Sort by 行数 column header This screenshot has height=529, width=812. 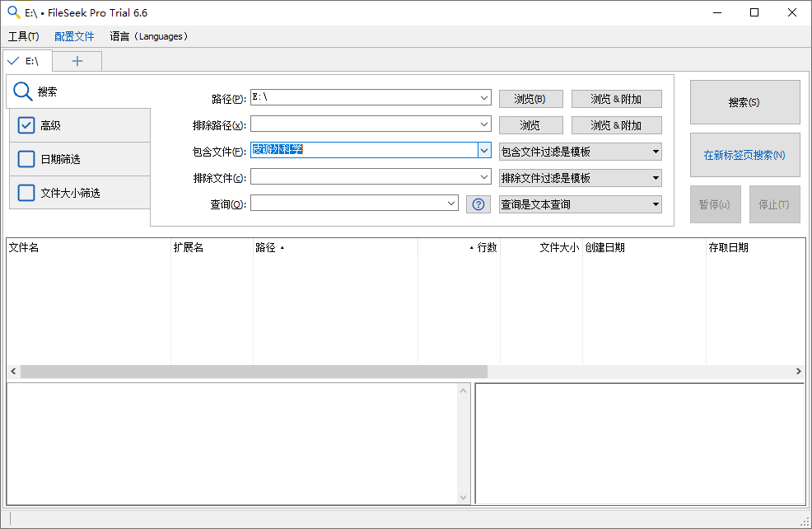tap(459, 248)
